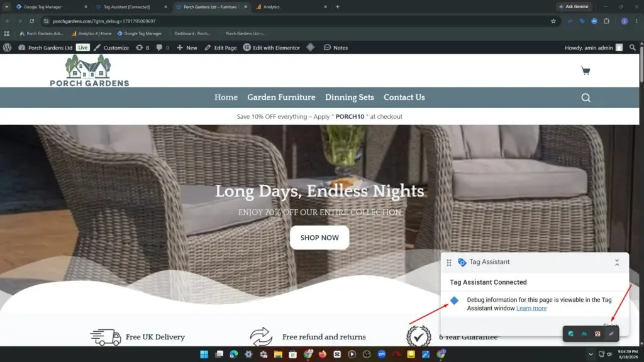Open the comments bubble showing 0
The width and height of the screenshot is (644, 362).
163,48
